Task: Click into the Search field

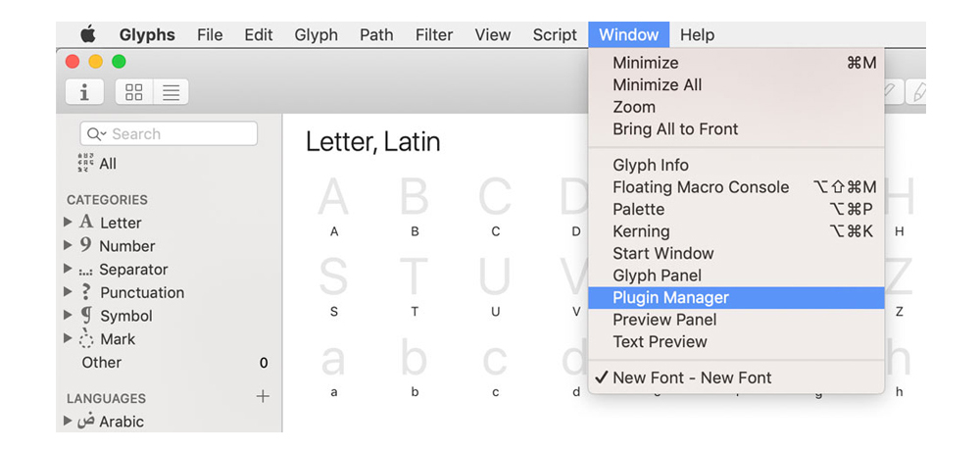Action: pyautogui.click(x=169, y=133)
